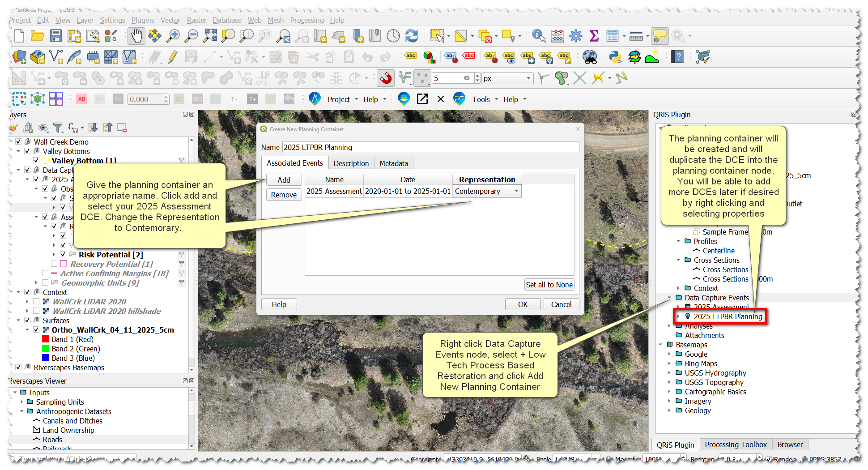Image resolution: width=868 pixels, height=470 pixels.
Task: Collapse the Basemaps node in QRiS
Action: [660, 345]
